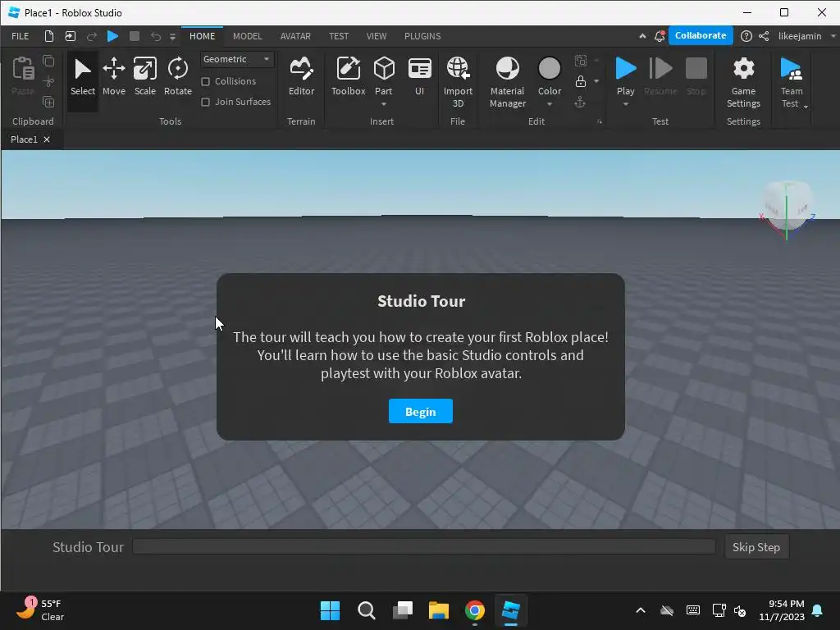
Task: Click the Group icon in Edit section
Action: [581, 61]
